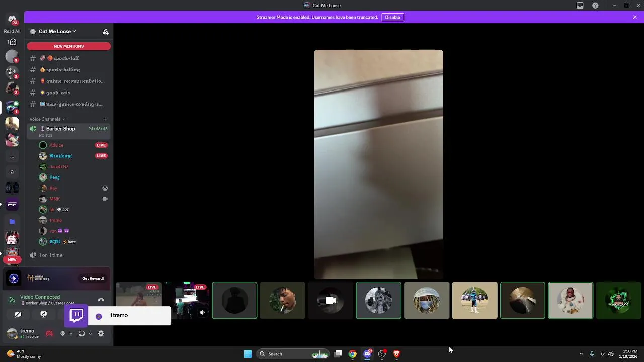Click Read All under the Discord logo
Image resolution: width=644 pixels, height=362 pixels.
12,31
